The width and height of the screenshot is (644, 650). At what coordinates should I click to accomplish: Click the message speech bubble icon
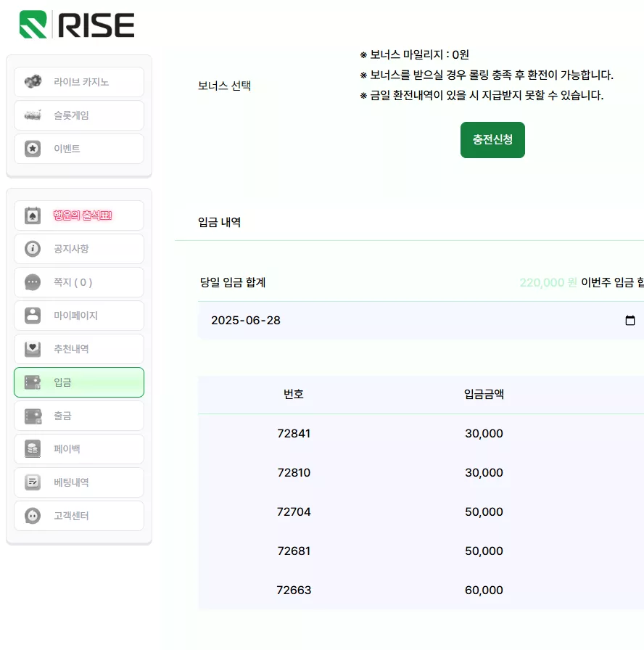[33, 282]
